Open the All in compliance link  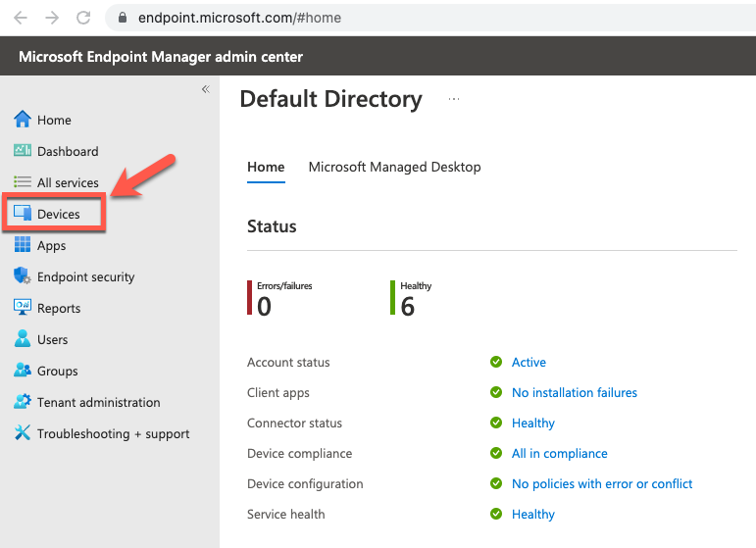[559, 454]
